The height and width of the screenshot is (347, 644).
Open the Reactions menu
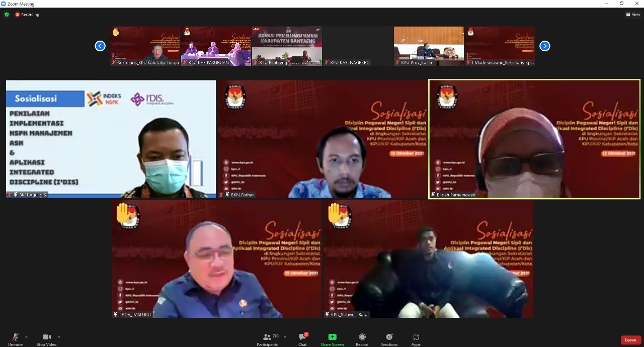pos(389,338)
